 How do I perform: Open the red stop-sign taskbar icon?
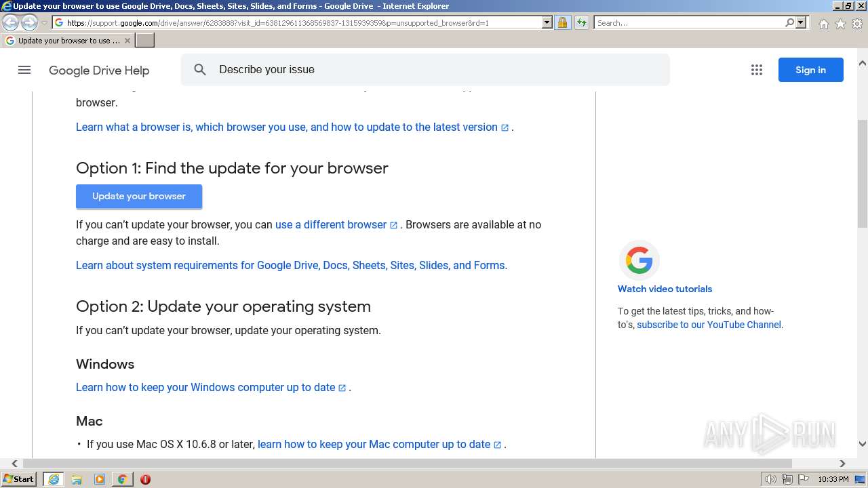(x=145, y=479)
